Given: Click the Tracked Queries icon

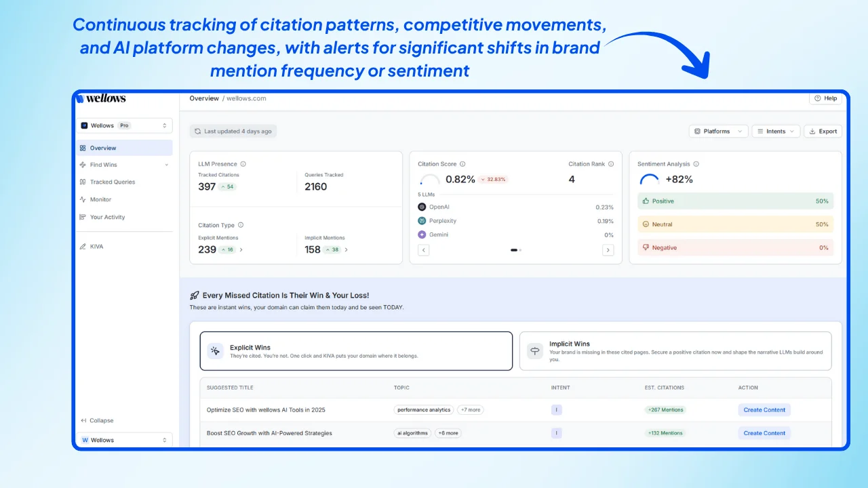Looking at the screenshot, I should click(x=83, y=182).
